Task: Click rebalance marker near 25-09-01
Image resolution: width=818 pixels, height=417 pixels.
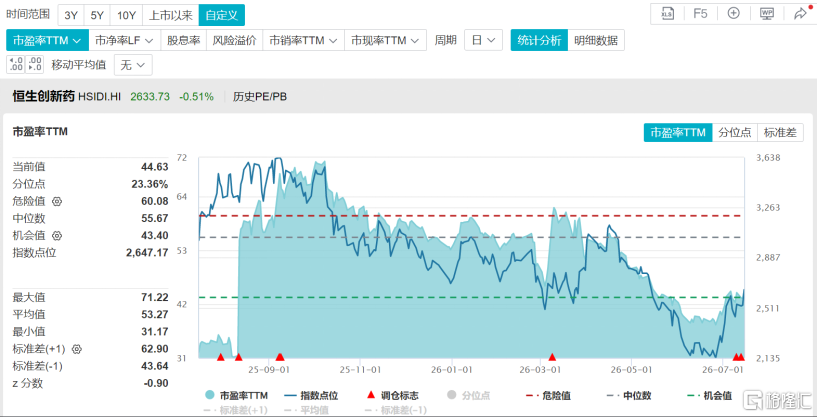Action: [280, 357]
